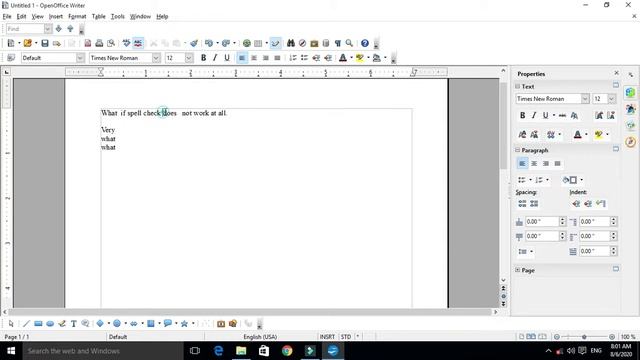Viewport: 640px width, 360px height.
Task: Select the Ellipse tool in drawing toolbar
Action: (x=50, y=324)
